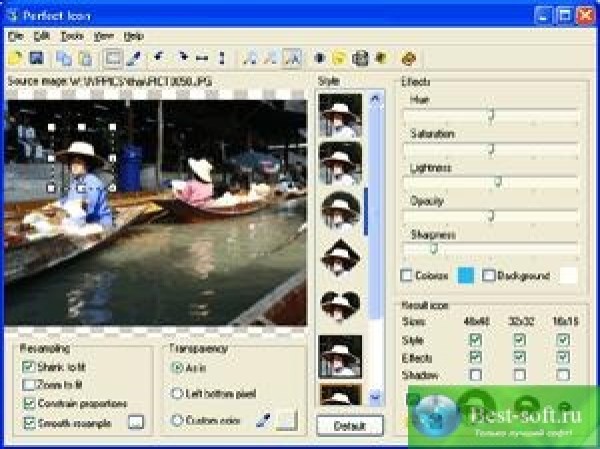Click the rotate right arrow icon
The height and width of the screenshot is (449, 600).
pyautogui.click(x=183, y=57)
